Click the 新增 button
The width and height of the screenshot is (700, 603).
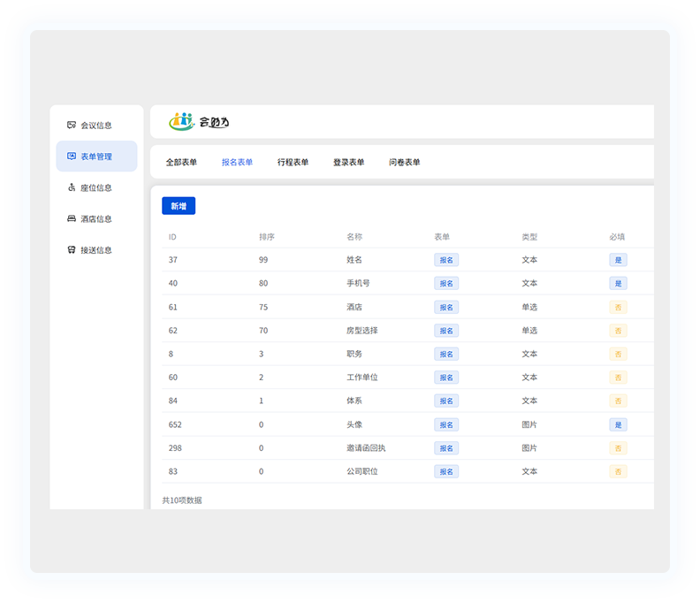(x=179, y=206)
